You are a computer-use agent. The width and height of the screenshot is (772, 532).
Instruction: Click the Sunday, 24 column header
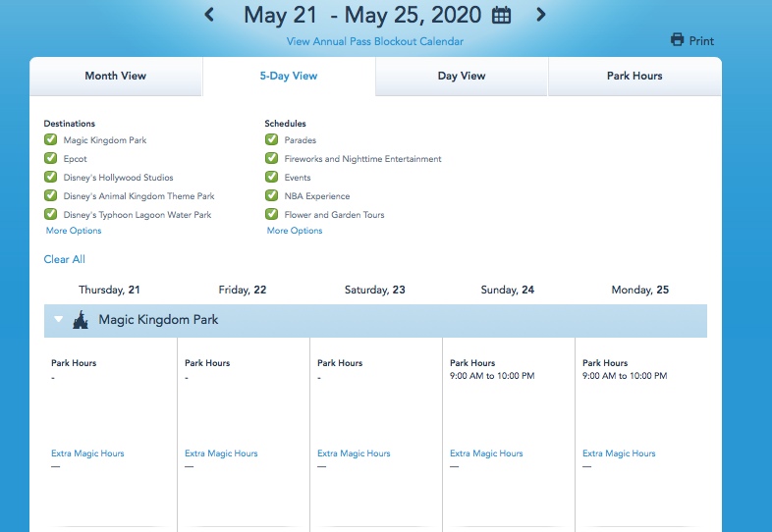[x=508, y=290]
